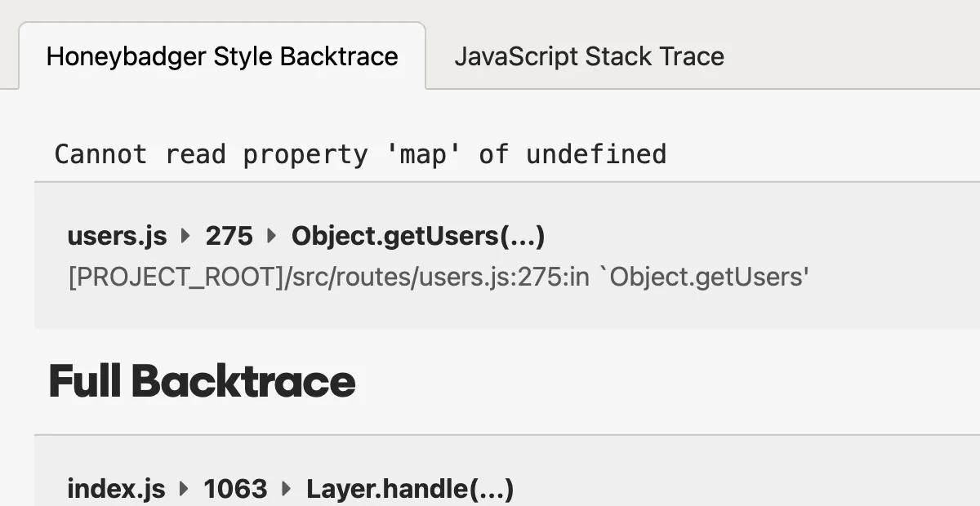Click the Full Backtrace heading
Screen dimensions: 980x506
click(202, 380)
